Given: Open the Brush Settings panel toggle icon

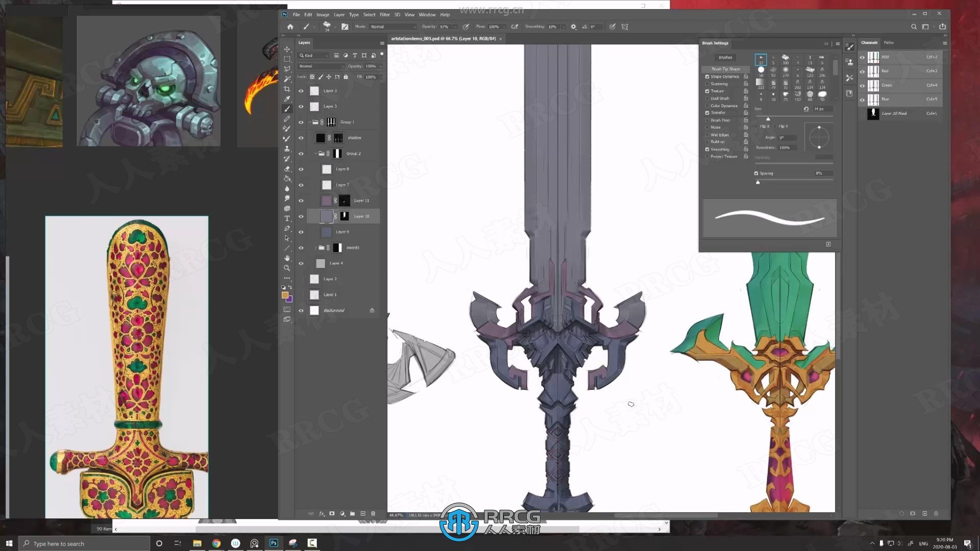Looking at the screenshot, I should click(x=345, y=27).
